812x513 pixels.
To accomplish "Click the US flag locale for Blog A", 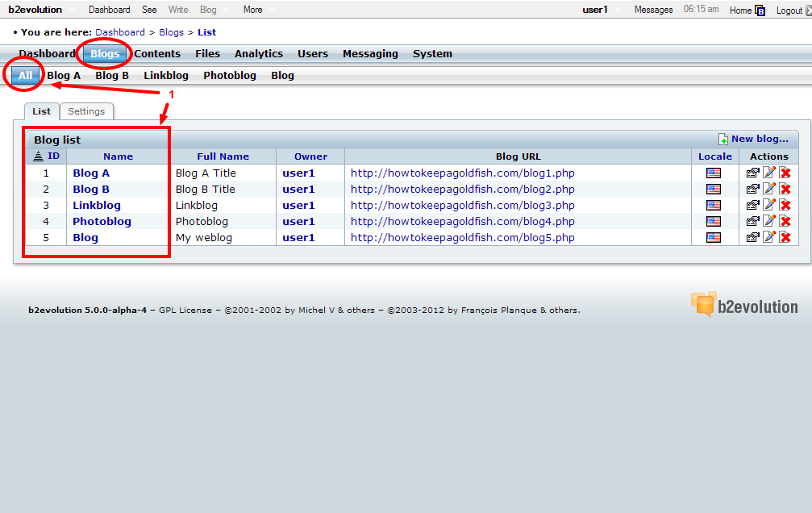I will (714, 173).
